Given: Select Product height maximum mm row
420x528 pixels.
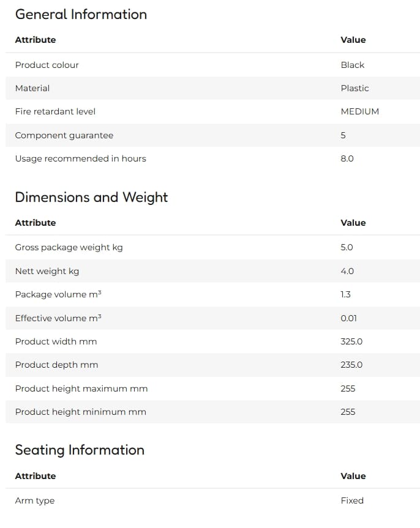Looking at the screenshot, I should point(212,389).
